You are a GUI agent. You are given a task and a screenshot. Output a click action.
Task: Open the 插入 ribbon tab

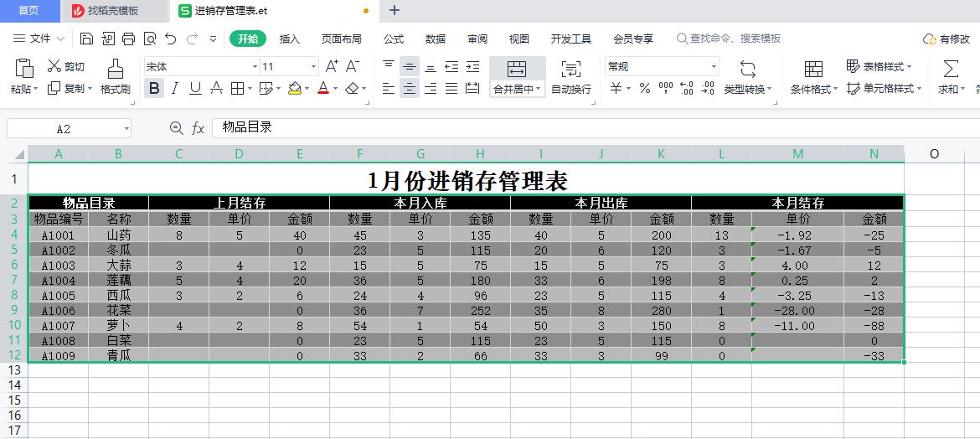pos(289,39)
